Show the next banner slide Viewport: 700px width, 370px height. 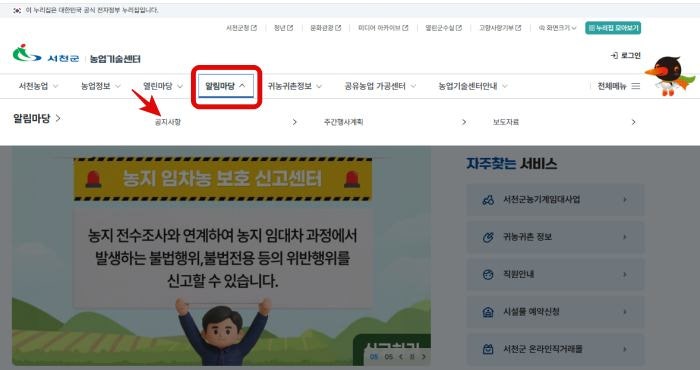424,357
